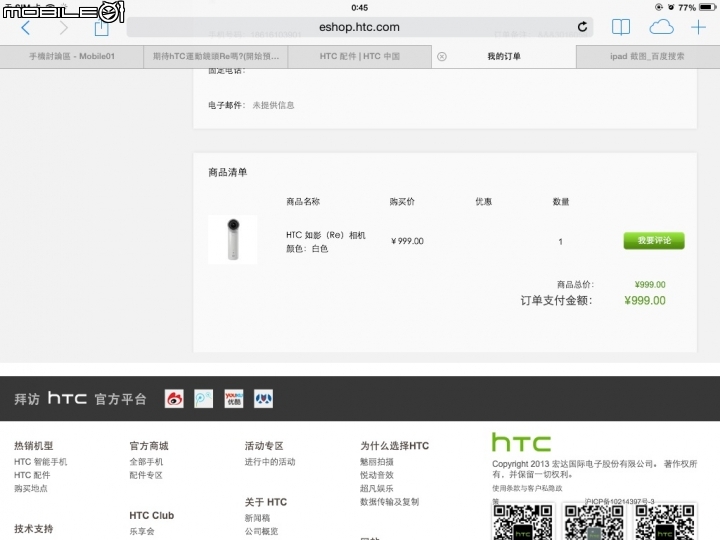Open the 购买地点 footer link
The width and height of the screenshot is (720, 540).
[31, 489]
